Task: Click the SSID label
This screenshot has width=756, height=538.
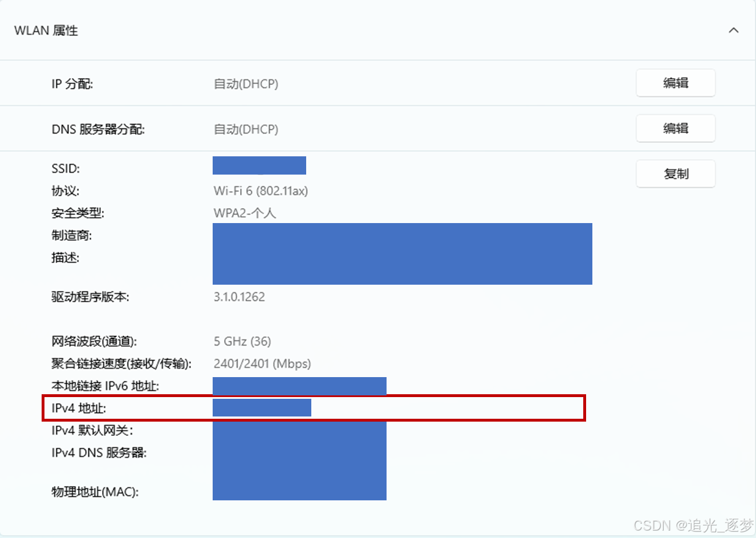Action: point(66,169)
